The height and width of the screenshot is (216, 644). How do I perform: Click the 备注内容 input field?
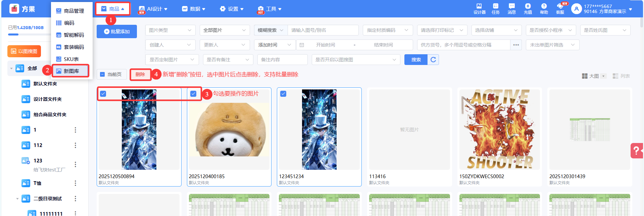[283, 60]
